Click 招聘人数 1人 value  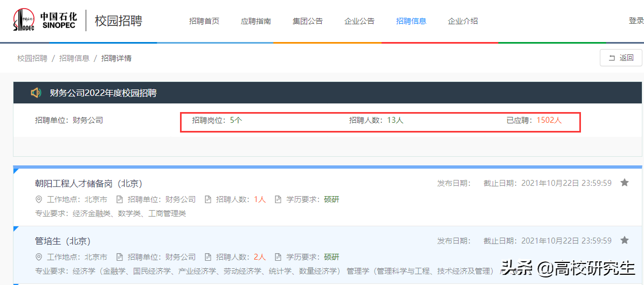(x=260, y=199)
